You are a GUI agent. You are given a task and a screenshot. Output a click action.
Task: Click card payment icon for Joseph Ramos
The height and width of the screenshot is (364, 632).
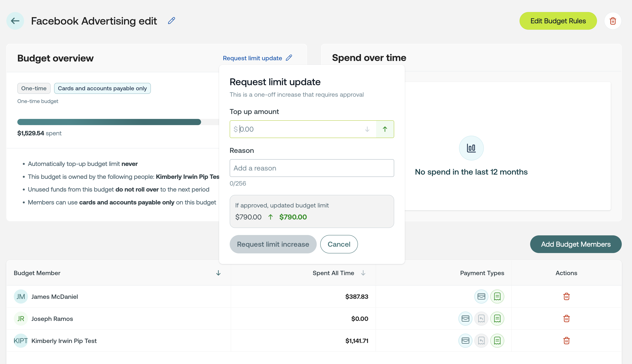click(465, 318)
